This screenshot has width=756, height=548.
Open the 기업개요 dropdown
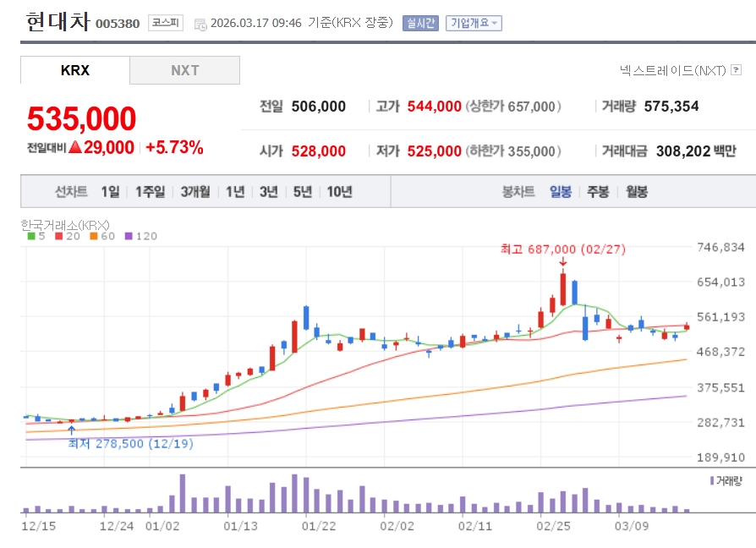[x=474, y=23]
